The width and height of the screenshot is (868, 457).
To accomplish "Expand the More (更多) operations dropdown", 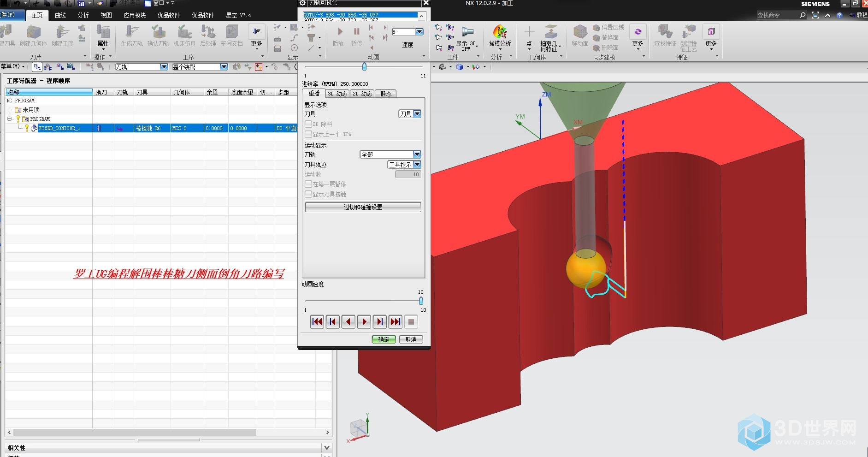I will (256, 37).
